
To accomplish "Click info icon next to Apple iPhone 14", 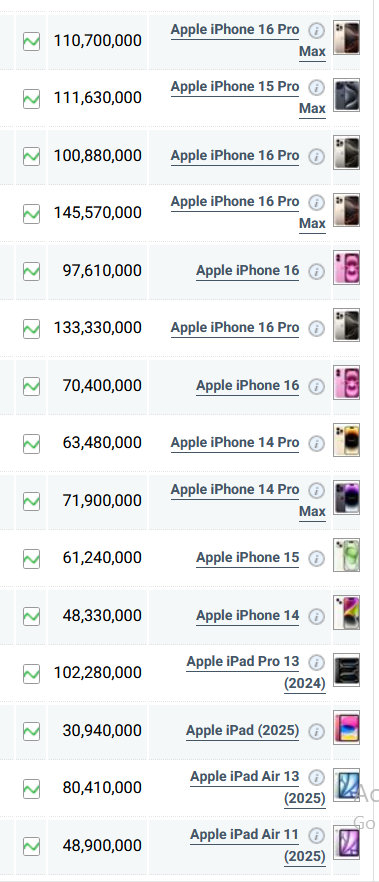I will pos(317,616).
